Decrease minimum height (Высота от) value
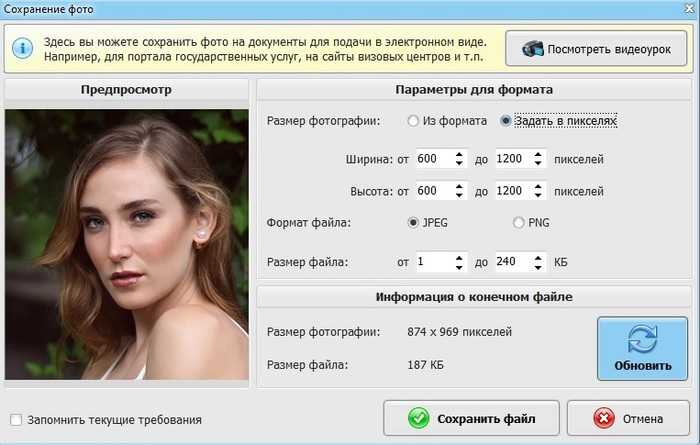Screen dimensions: 700x445 pyautogui.click(x=459, y=196)
